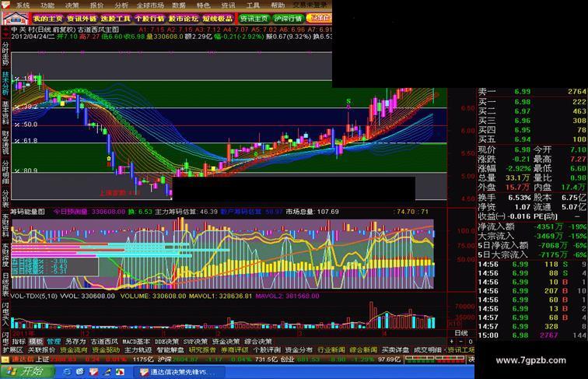Image resolution: width=588 pixels, height=379 pixels.
Task: Open the 帮助 menu
Action: [278, 5]
